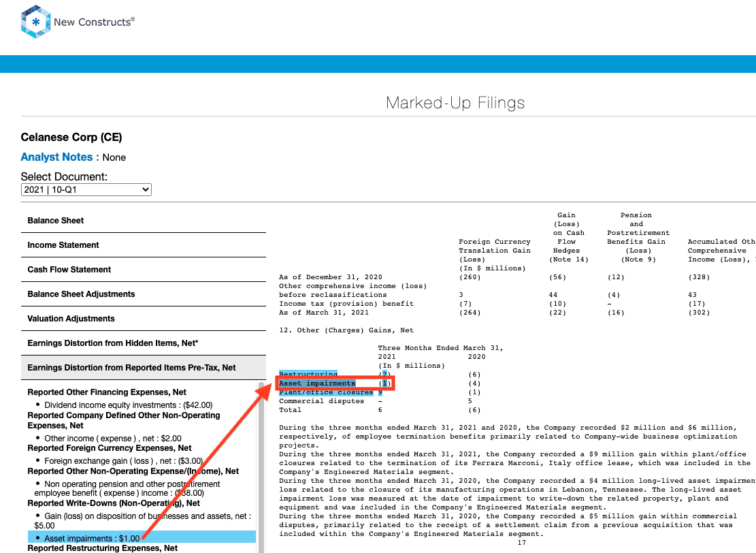The height and width of the screenshot is (553, 756).
Task: Click the New Constructs hexagon logo
Action: coord(35,22)
